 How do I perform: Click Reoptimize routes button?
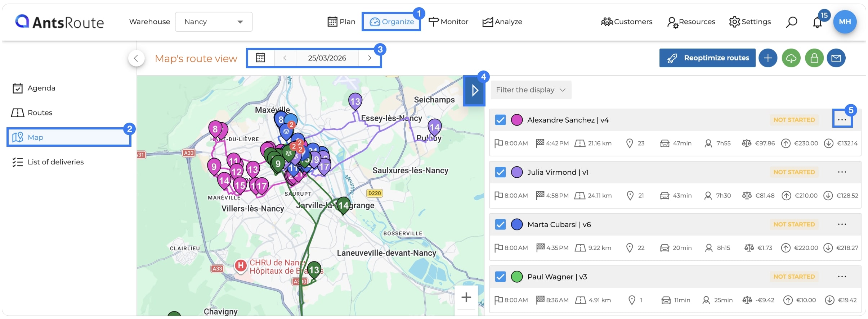707,58
